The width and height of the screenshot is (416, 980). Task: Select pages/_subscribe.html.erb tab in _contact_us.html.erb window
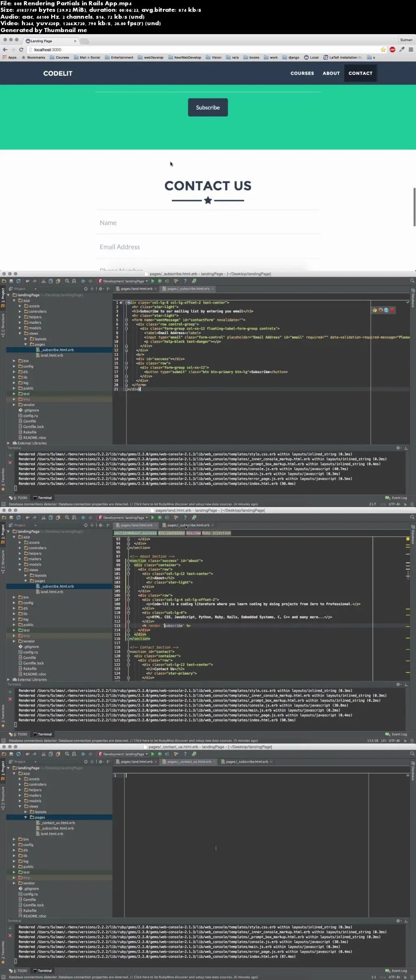247,762
